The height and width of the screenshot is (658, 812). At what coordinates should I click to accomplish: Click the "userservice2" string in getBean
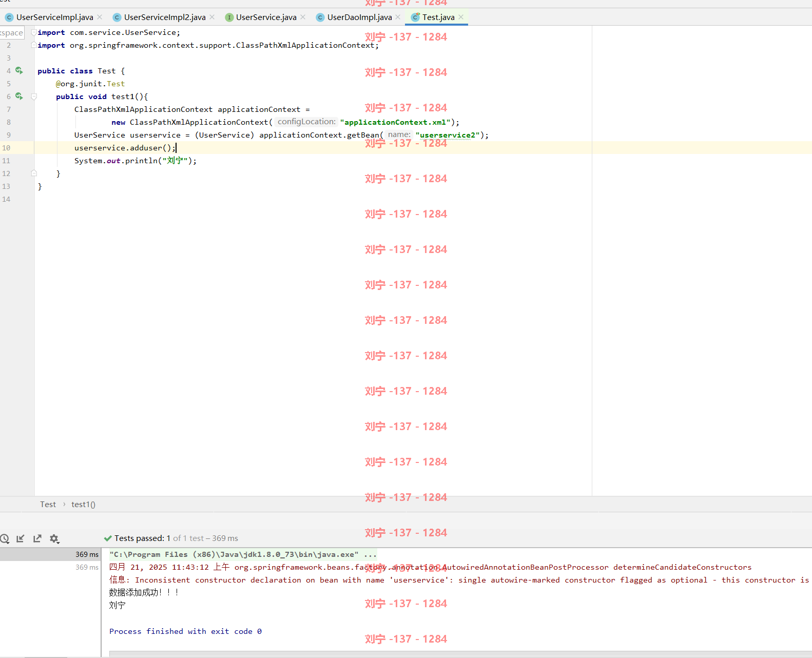point(448,135)
